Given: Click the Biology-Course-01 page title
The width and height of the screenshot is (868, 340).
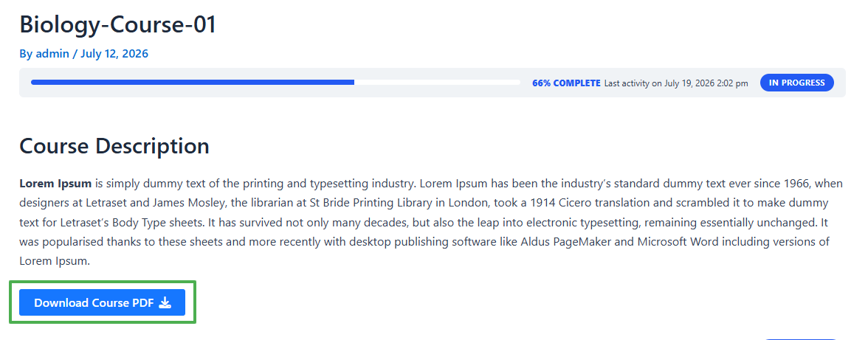Looking at the screenshot, I should pyautogui.click(x=118, y=25).
